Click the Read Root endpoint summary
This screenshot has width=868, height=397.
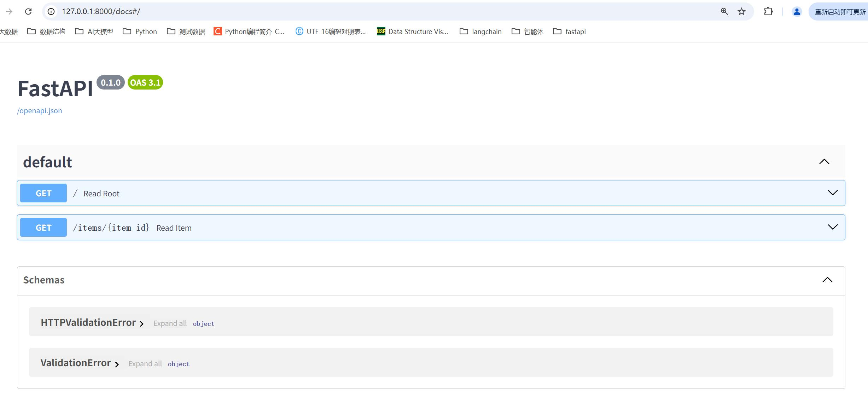(x=101, y=194)
